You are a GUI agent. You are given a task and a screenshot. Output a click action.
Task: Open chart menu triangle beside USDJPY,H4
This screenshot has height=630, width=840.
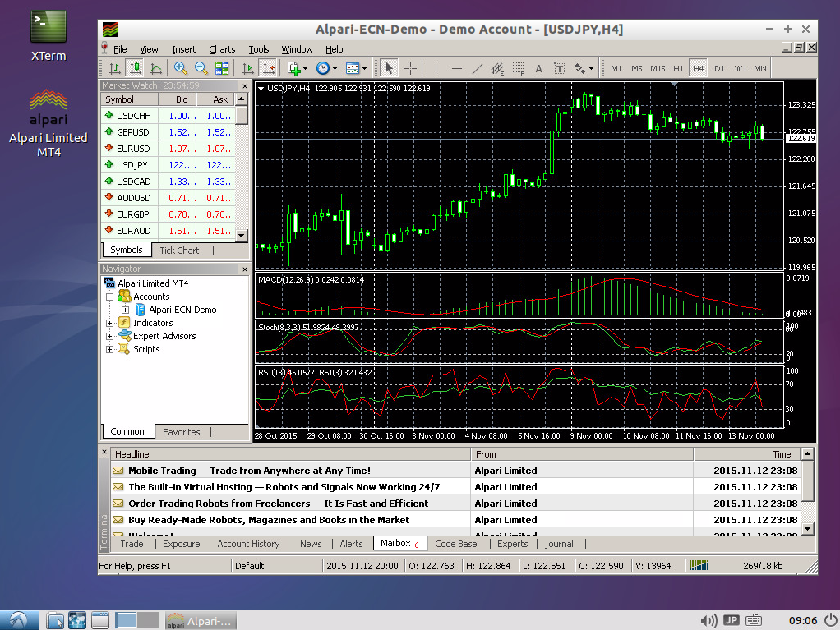coord(261,89)
